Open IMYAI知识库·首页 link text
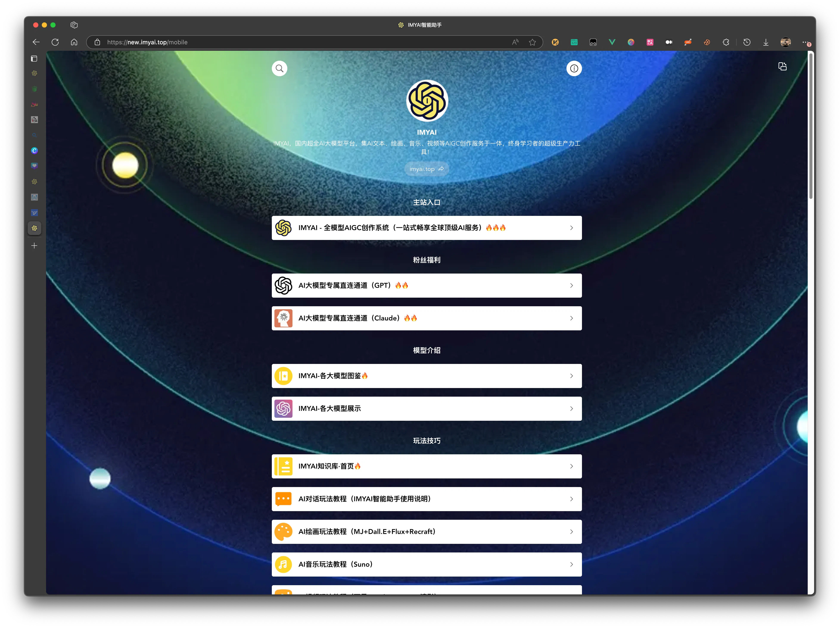This screenshot has width=840, height=628. [x=329, y=466]
